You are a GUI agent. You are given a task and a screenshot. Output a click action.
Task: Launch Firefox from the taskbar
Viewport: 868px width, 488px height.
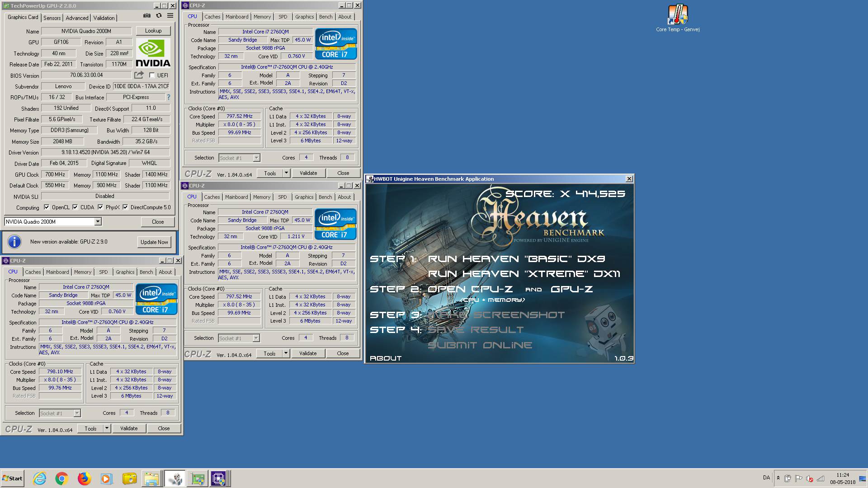click(84, 479)
